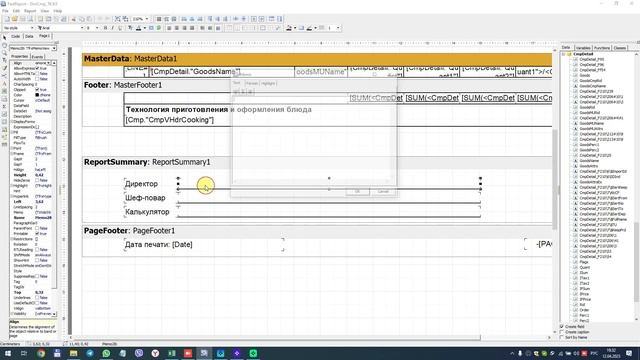Switch to the Variables tab

(x=583, y=48)
